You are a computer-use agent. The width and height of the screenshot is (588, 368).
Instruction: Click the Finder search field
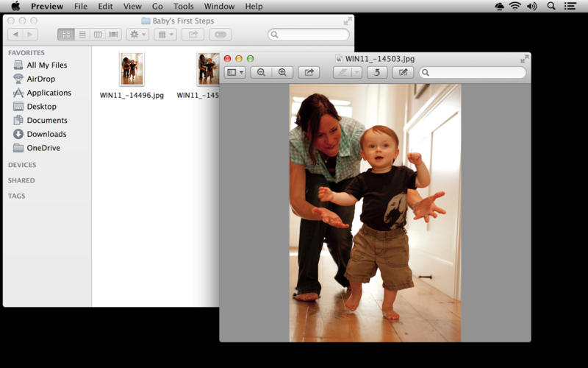pos(309,35)
